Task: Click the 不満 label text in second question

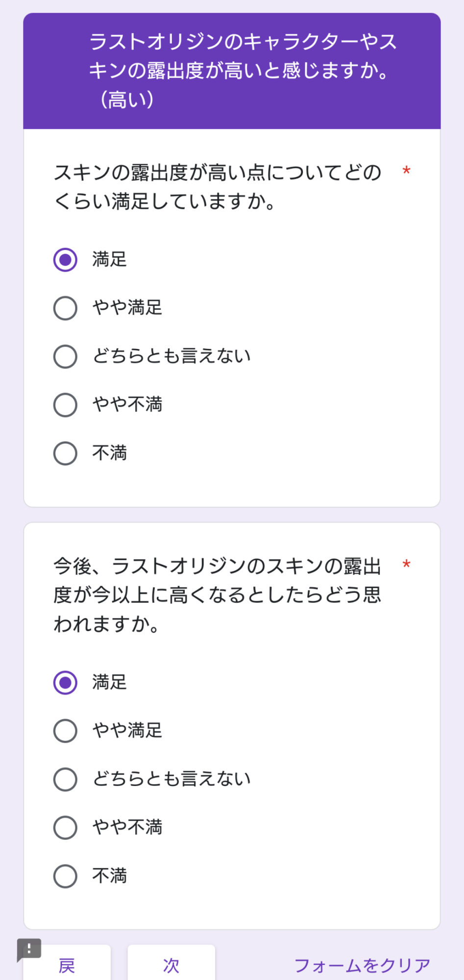Action: point(110,876)
